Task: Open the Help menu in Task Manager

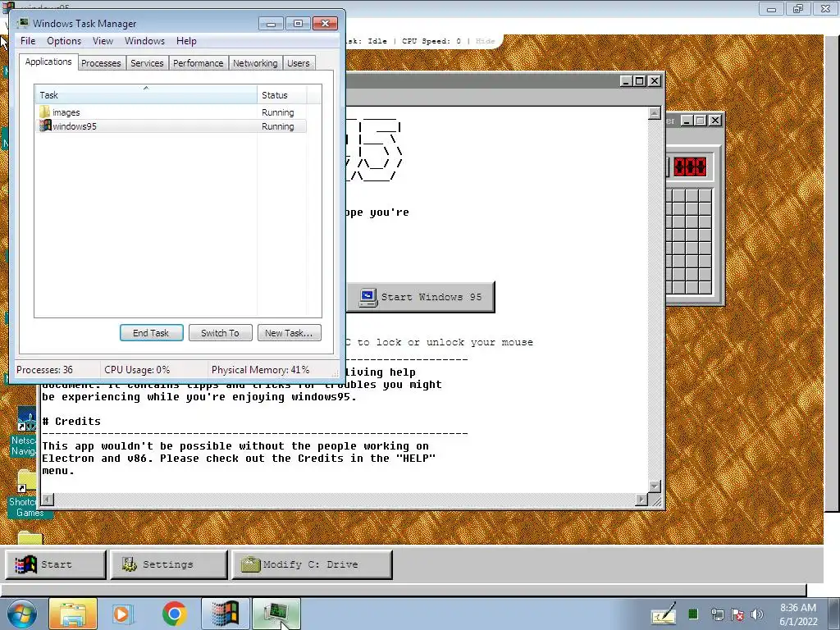Action: pos(186,41)
